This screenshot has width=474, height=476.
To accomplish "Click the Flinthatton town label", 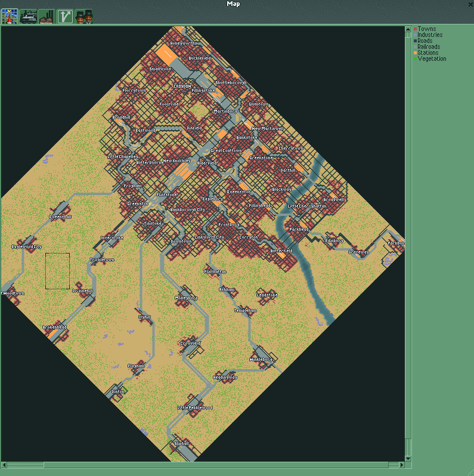I will 215,272.
